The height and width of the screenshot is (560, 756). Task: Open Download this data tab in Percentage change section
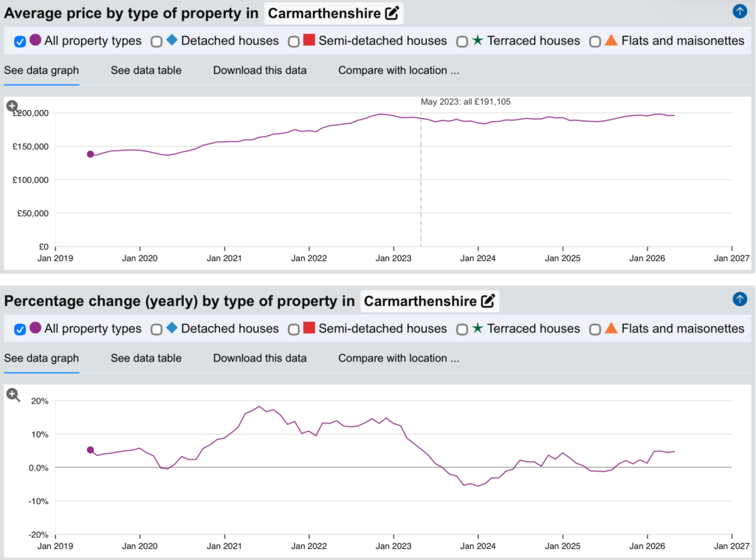point(260,358)
